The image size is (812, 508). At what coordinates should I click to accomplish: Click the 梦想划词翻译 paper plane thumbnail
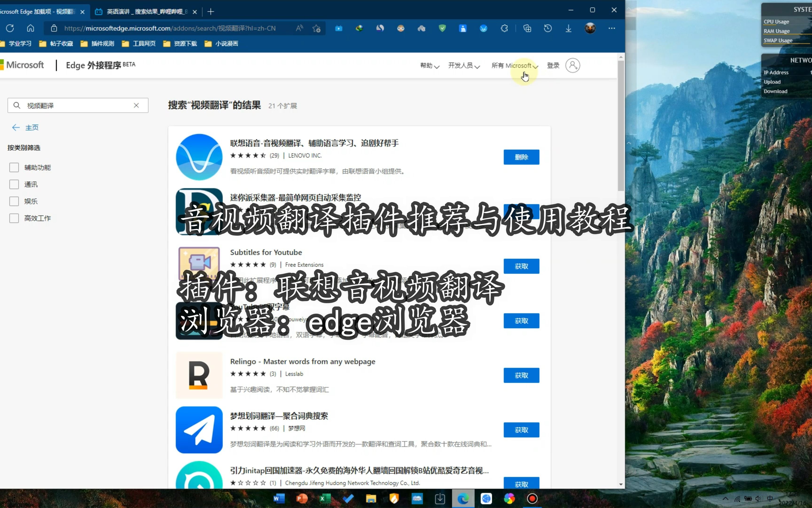click(x=199, y=430)
